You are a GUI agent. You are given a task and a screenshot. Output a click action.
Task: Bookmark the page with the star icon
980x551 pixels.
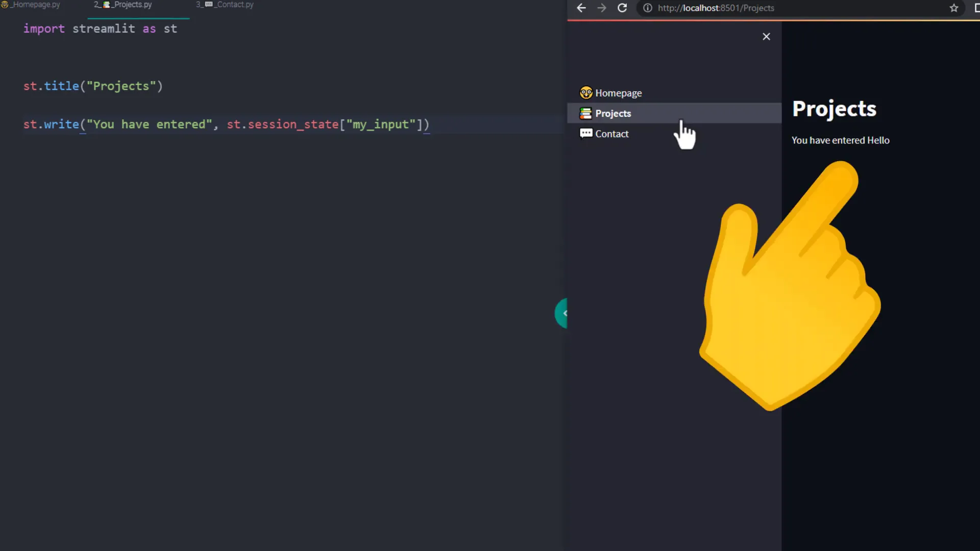click(x=953, y=8)
